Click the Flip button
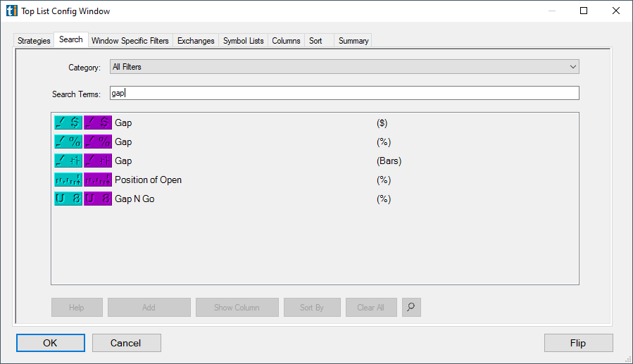 point(579,343)
